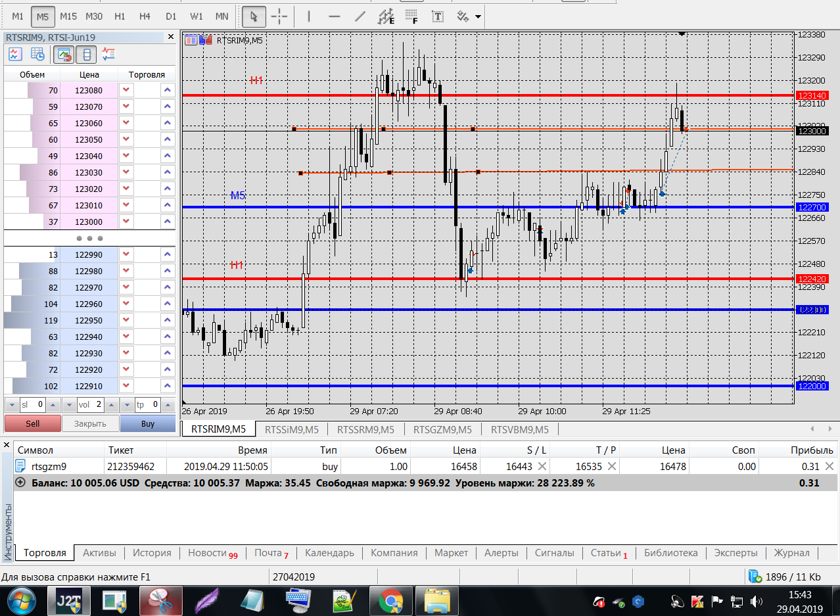This screenshot has height=616, width=840.
Task: Open the graphical objects dropdown arrow
Action: [478, 16]
